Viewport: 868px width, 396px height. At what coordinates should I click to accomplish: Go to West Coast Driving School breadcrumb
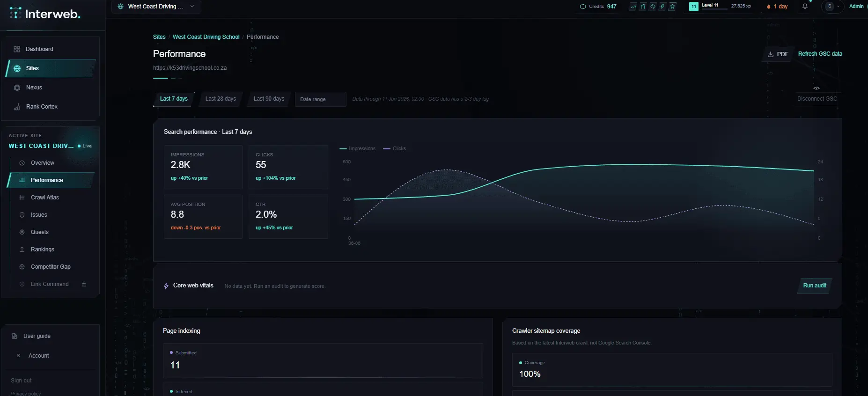206,37
